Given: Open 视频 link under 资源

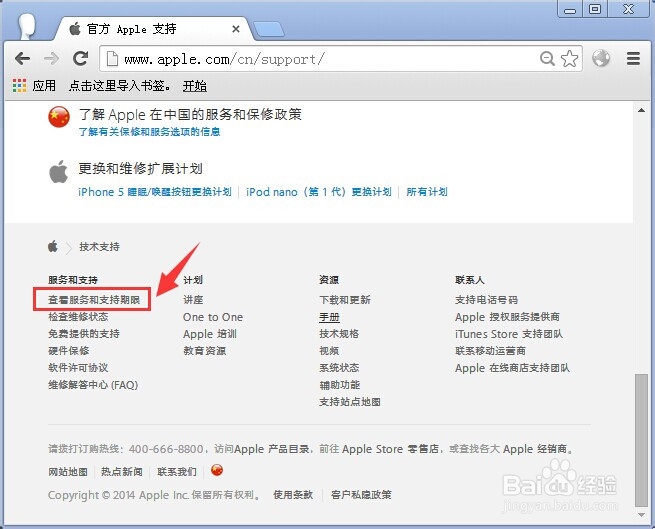Looking at the screenshot, I should pyautogui.click(x=329, y=351).
